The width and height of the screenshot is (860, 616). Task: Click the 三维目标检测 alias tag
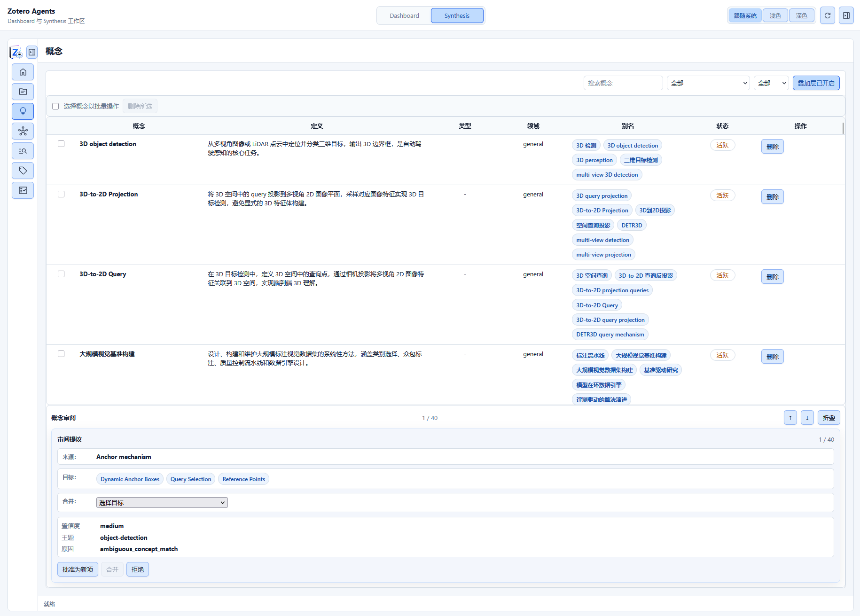641,160
